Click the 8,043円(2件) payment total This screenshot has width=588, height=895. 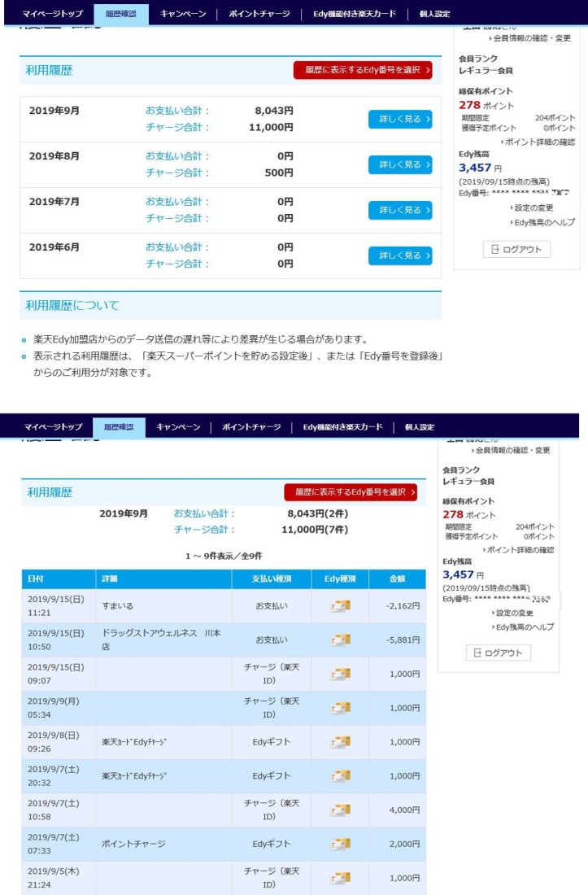(318, 513)
